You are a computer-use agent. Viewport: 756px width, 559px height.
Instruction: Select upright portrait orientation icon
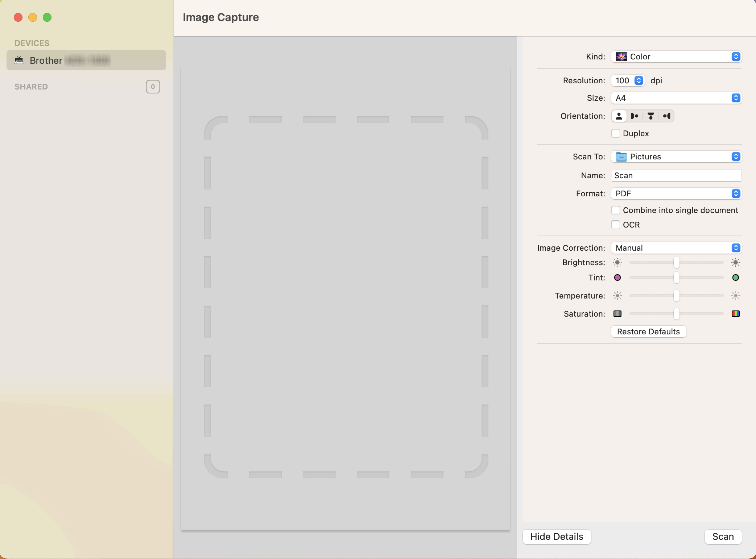click(619, 116)
